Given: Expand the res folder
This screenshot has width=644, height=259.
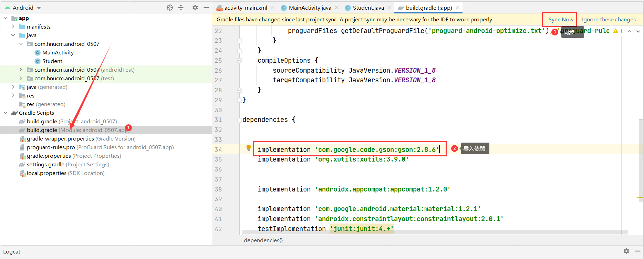Looking at the screenshot, I should 13,95.
